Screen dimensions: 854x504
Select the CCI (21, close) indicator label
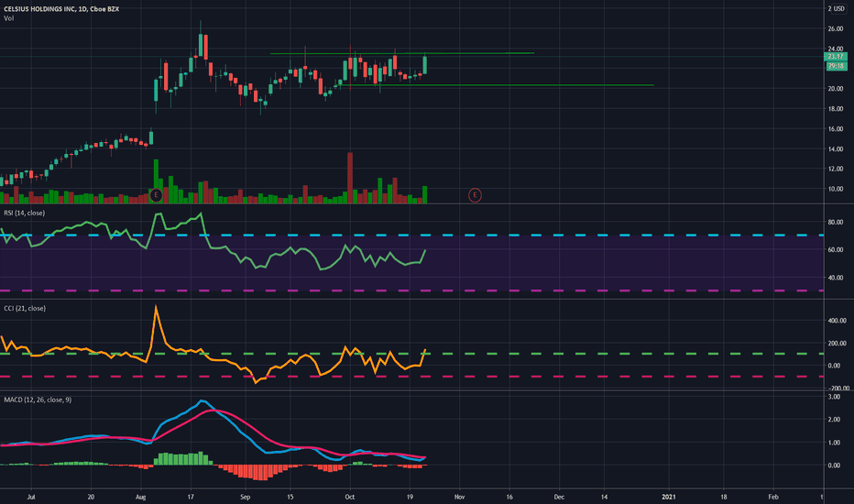(25, 309)
